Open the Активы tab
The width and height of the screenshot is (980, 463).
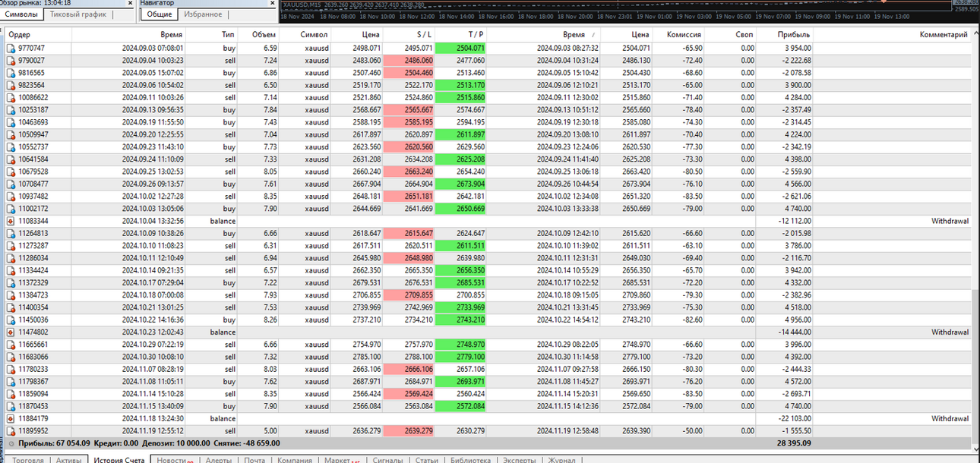coord(68,459)
